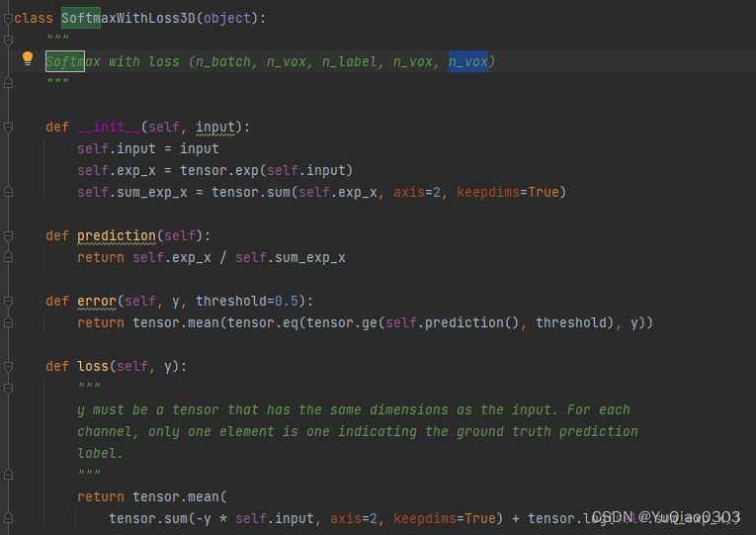Collapse the class SoftmaxWithLoss3D fold marker

(8, 19)
